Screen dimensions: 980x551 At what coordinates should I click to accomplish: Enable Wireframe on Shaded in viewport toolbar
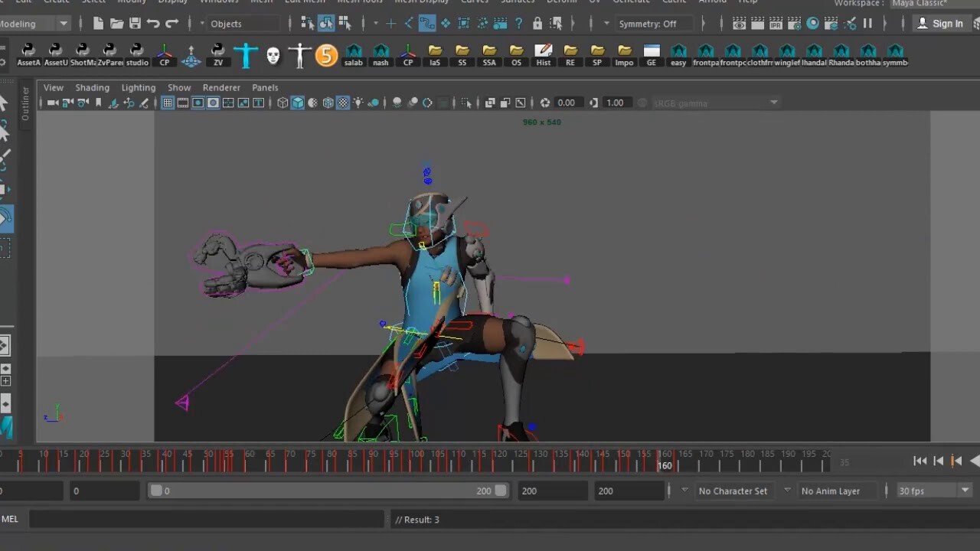click(328, 103)
